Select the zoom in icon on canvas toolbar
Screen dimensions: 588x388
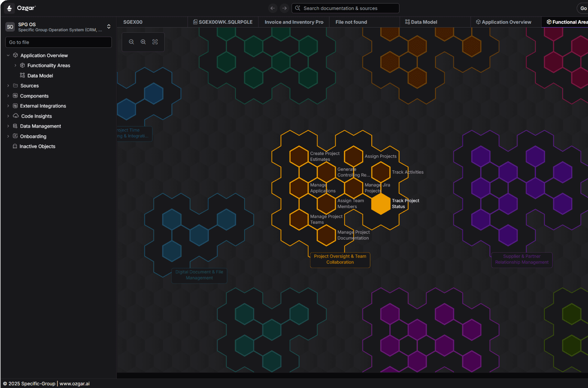pyautogui.click(x=143, y=42)
